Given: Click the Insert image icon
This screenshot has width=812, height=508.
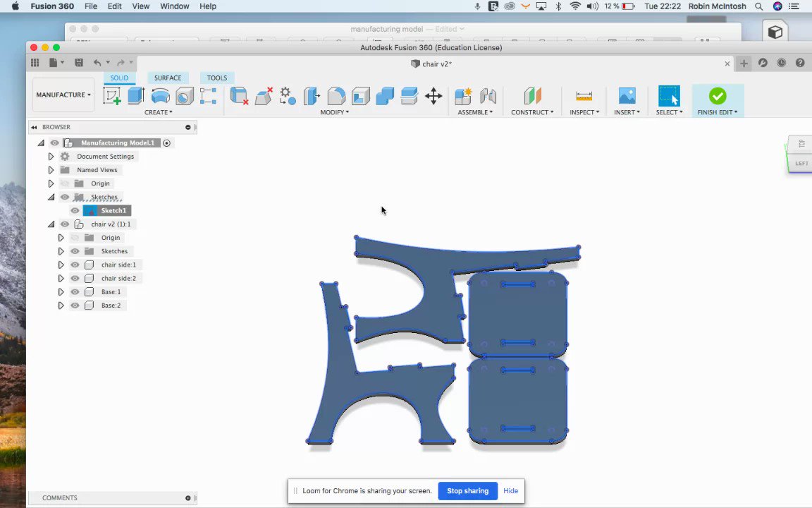Looking at the screenshot, I should (627, 96).
